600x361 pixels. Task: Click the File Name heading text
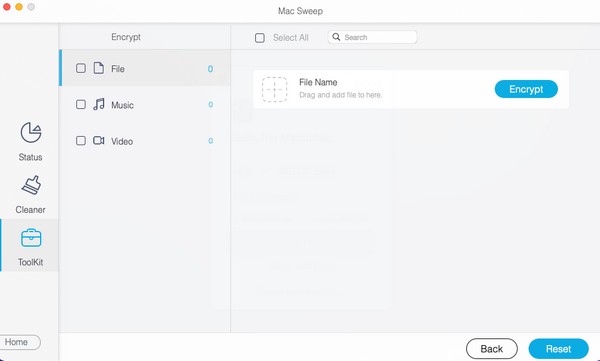[318, 82]
